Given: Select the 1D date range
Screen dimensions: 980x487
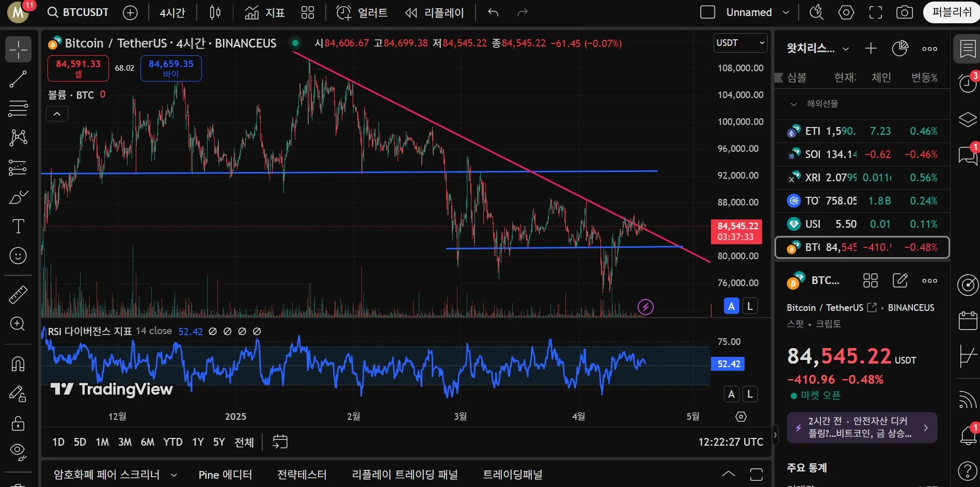Looking at the screenshot, I should [x=58, y=442].
